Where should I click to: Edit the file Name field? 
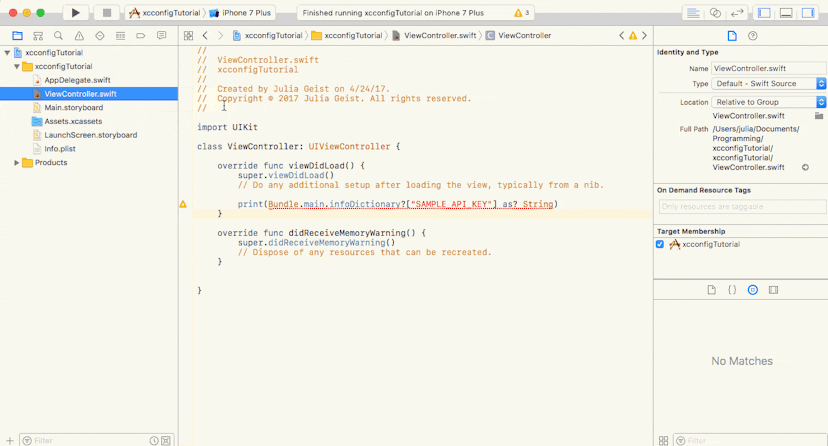pyautogui.click(x=769, y=69)
